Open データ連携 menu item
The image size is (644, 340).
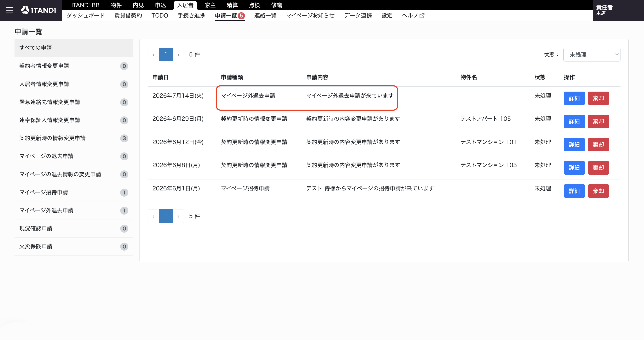[358, 16]
